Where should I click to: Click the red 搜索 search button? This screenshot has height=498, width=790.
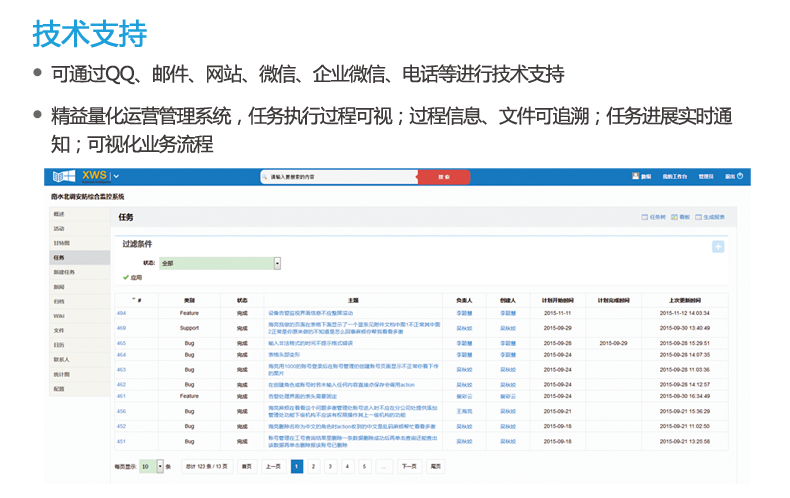[x=442, y=176]
